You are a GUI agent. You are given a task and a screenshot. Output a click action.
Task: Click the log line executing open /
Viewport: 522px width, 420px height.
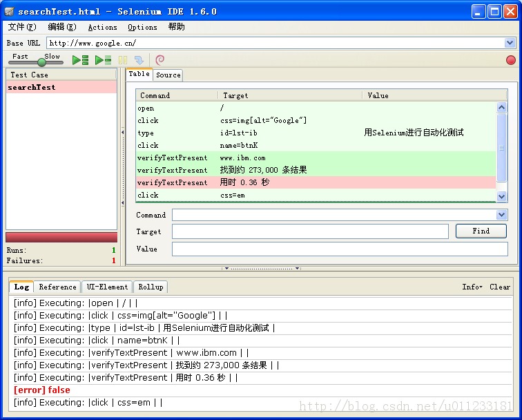pyautogui.click(x=76, y=303)
